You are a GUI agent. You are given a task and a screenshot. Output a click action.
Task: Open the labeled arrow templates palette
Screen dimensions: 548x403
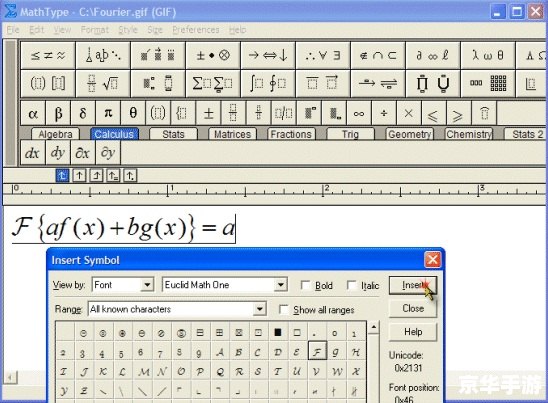[x=378, y=83]
